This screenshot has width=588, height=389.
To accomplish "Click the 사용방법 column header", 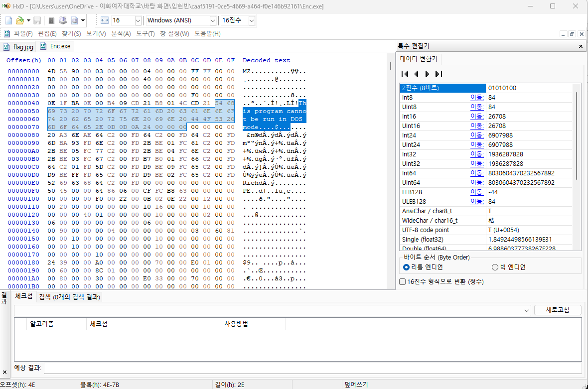I will pyautogui.click(x=253, y=324).
